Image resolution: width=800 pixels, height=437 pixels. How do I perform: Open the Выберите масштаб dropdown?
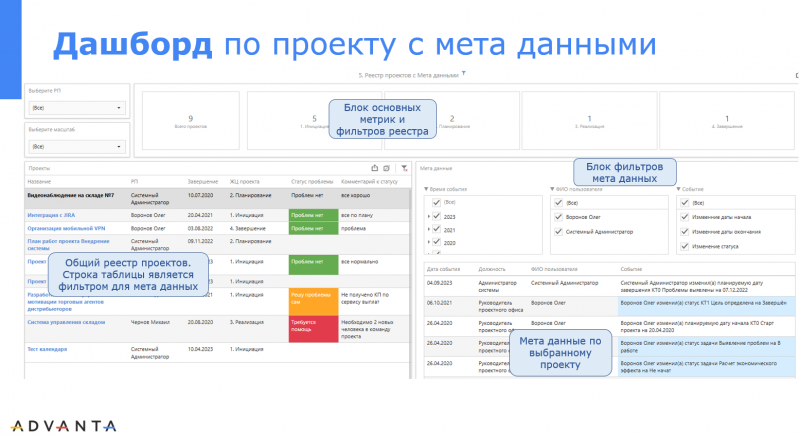click(76, 146)
